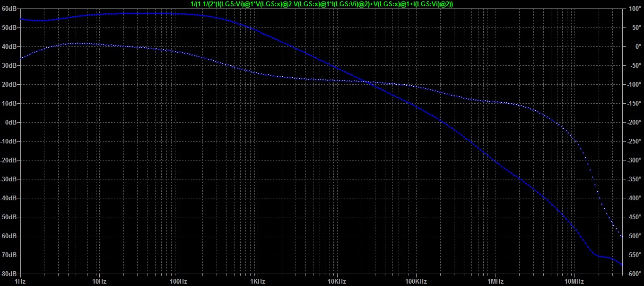Viewport: 644px width, 286px height.
Task: Click the -200° label on the phase axis
Action: [x=634, y=122]
